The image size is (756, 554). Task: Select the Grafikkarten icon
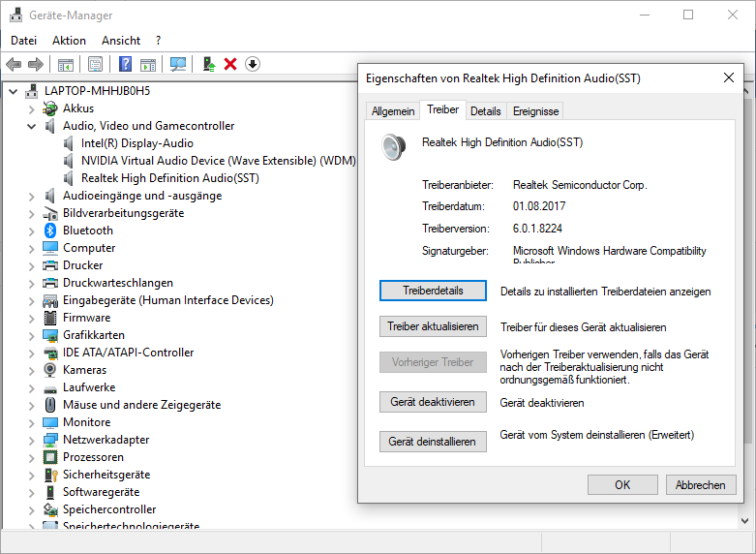[x=50, y=335]
